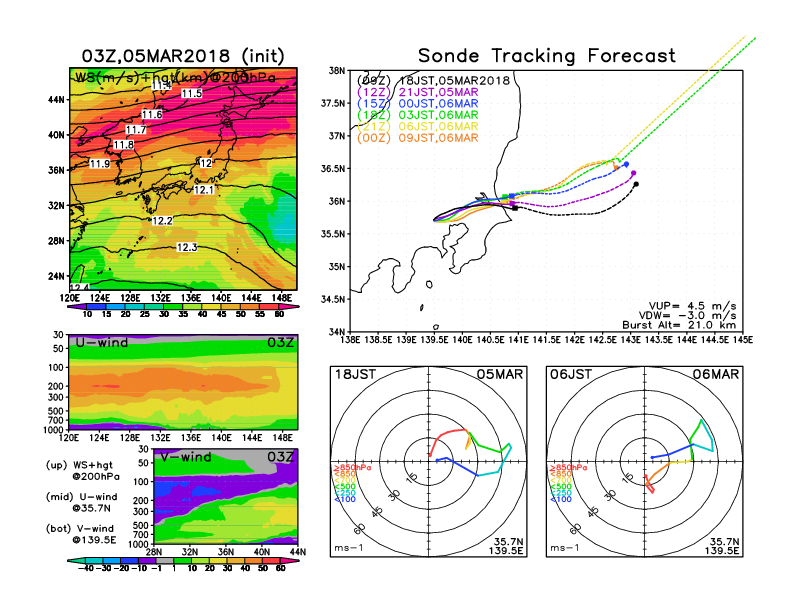Image resolution: width=792 pixels, height=612 pixels.
Task: Click the magenta 60 segment of wind-speed colorbar
Action: point(289,307)
